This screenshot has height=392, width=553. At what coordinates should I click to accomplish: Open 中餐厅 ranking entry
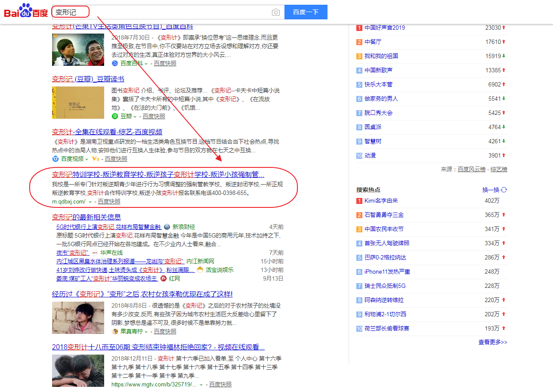pos(373,42)
